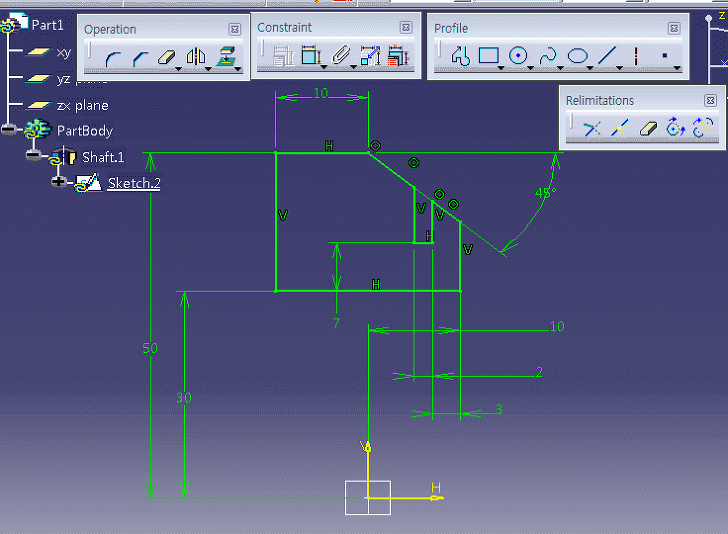
Task: Select the Edit Multi-Constraint tool
Action: 398,55
